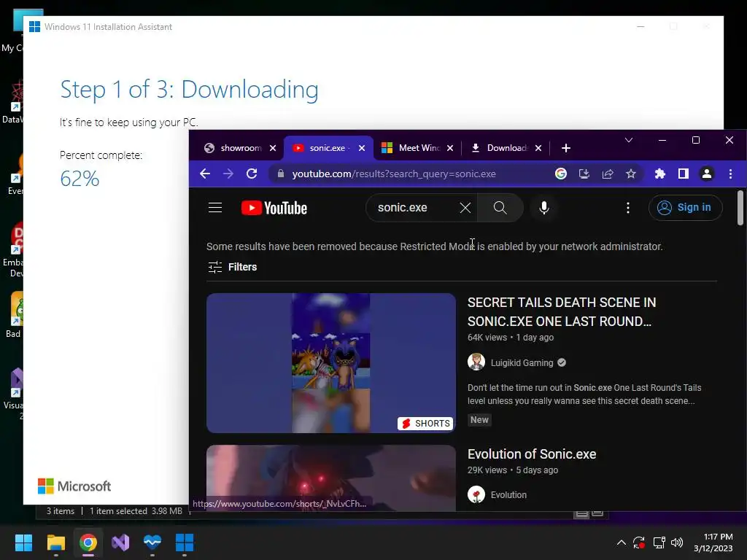Click the padlock site info icon

click(281, 174)
